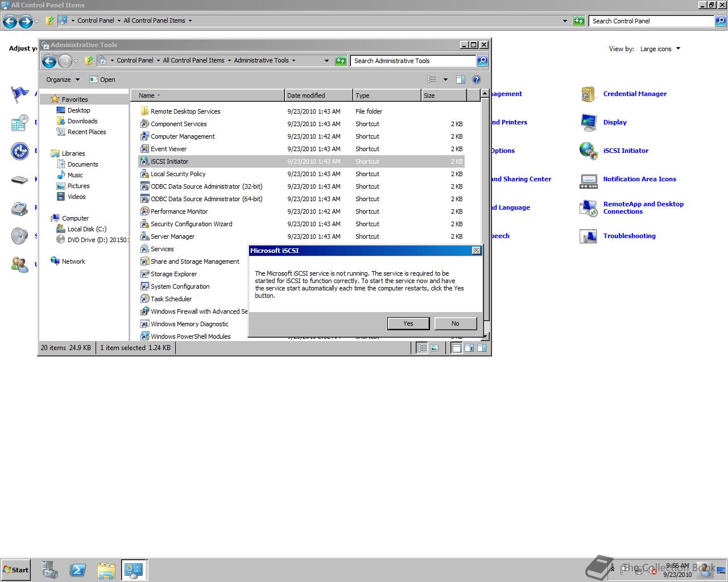This screenshot has width=728, height=582.
Task: Toggle the preview pane button
Action: [461, 80]
